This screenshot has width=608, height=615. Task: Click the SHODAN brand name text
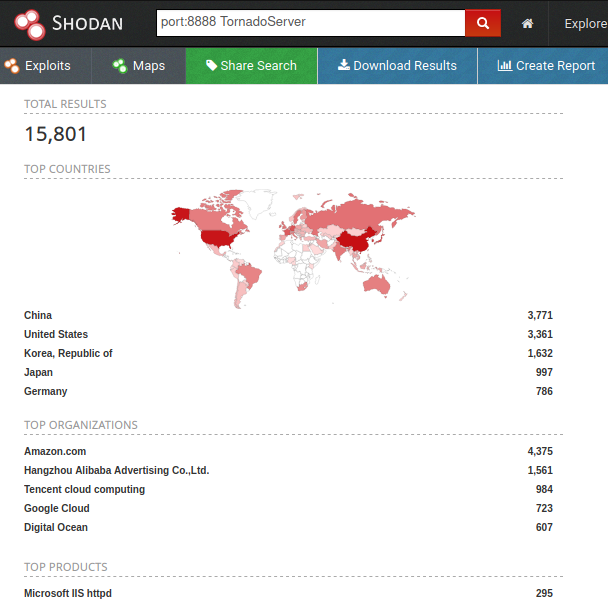tap(87, 24)
